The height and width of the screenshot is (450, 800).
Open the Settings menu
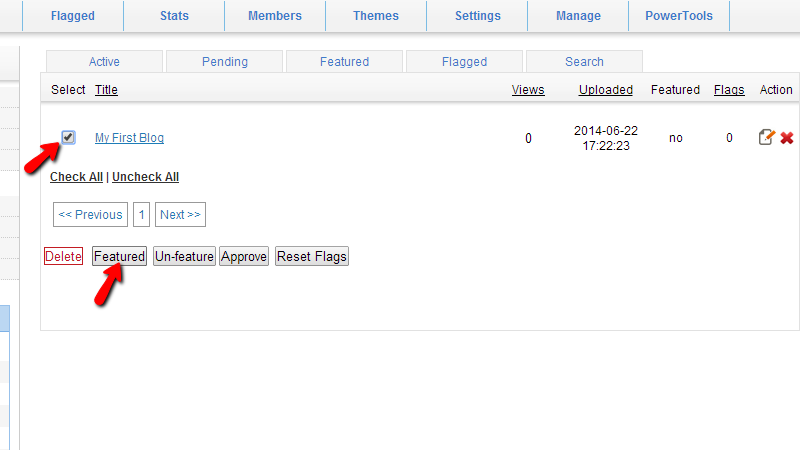pyautogui.click(x=477, y=16)
